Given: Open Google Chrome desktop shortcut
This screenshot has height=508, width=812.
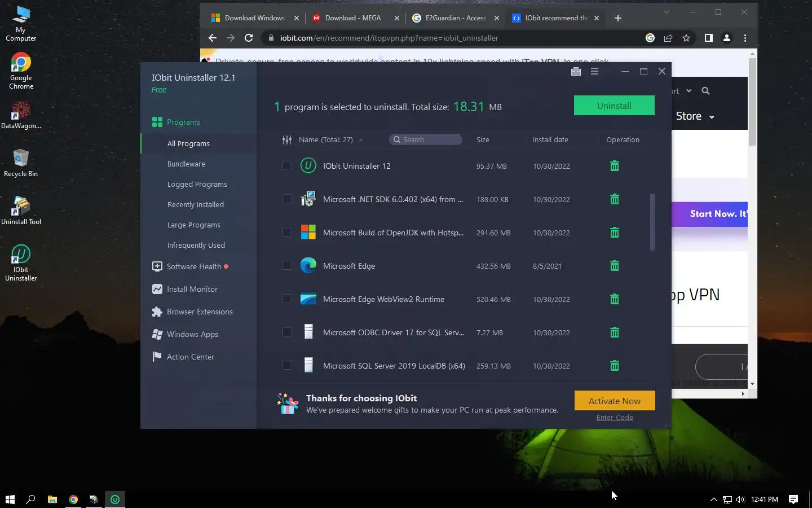Looking at the screenshot, I should (21, 71).
